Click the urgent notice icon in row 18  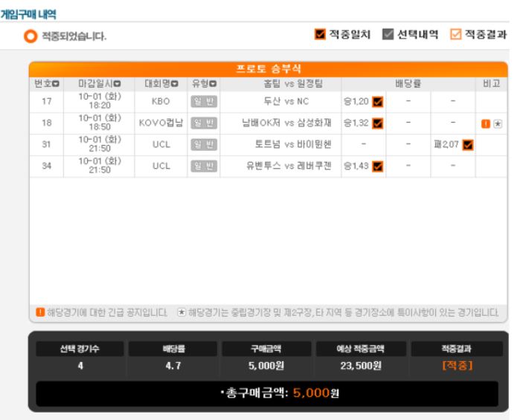coord(486,124)
